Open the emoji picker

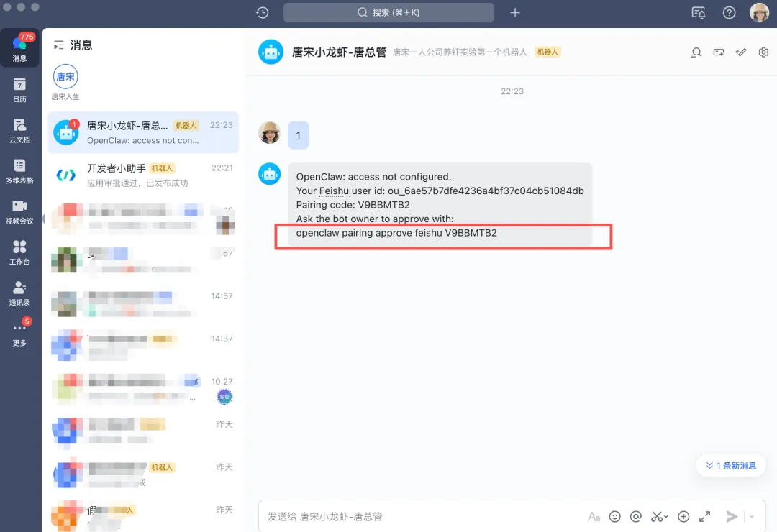(614, 517)
